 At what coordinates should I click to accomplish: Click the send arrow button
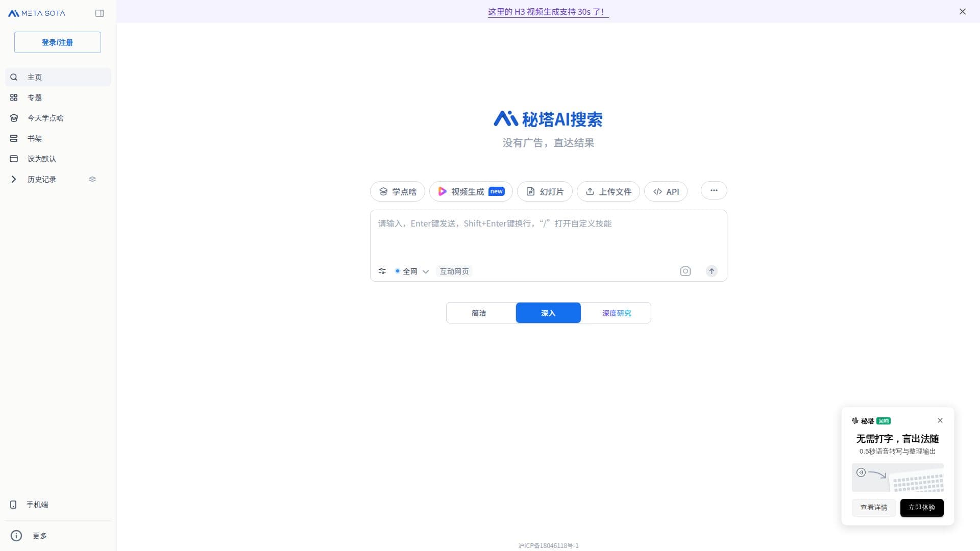(712, 271)
